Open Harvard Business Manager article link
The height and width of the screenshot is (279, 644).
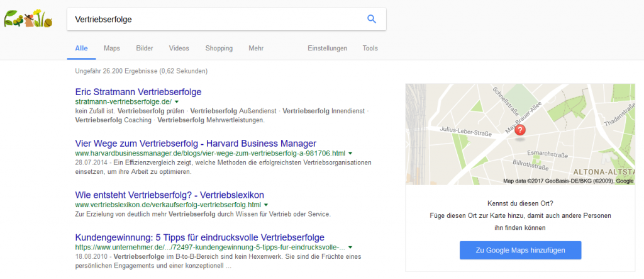[195, 143]
